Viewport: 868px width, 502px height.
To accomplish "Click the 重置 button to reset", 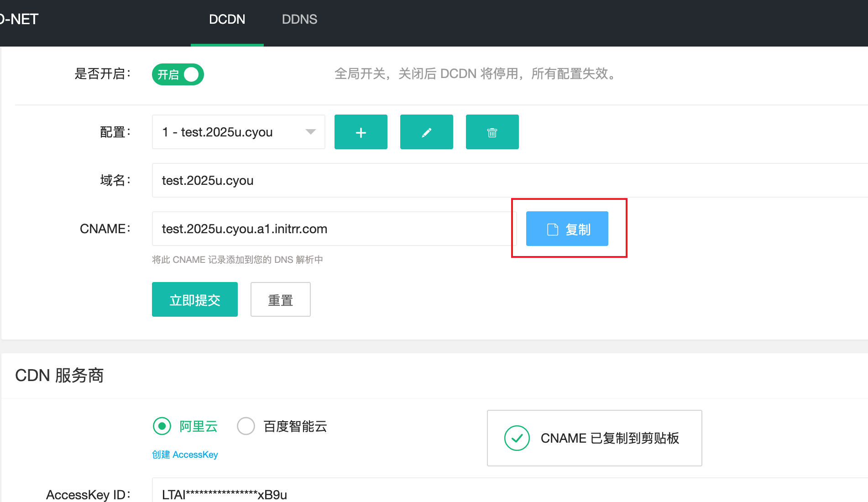I will [x=280, y=299].
